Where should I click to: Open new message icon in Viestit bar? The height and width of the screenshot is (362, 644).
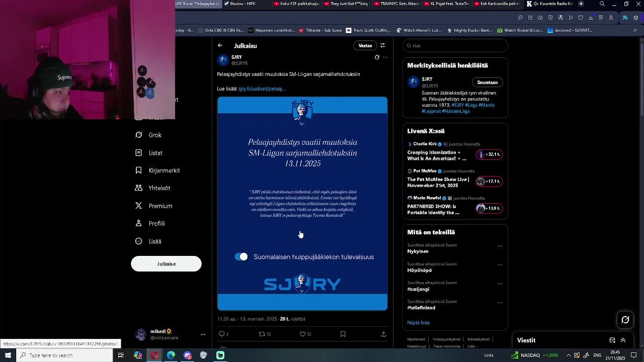click(x=612, y=340)
